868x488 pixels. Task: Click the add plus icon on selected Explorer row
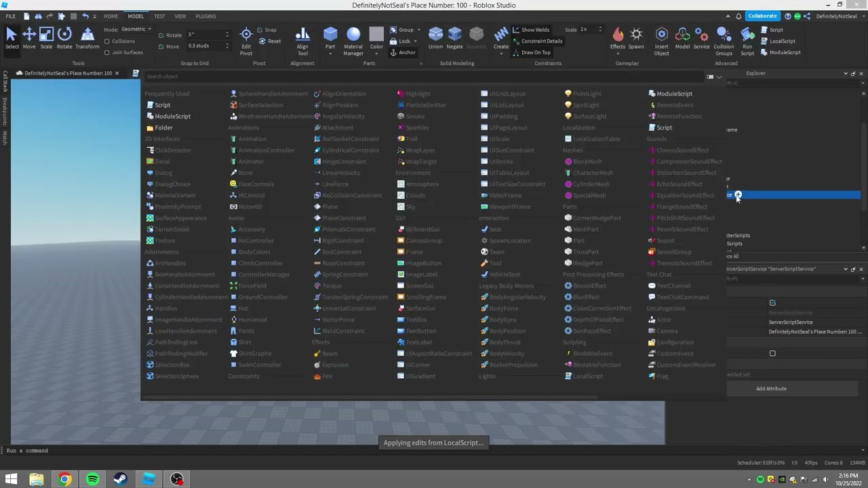click(738, 195)
